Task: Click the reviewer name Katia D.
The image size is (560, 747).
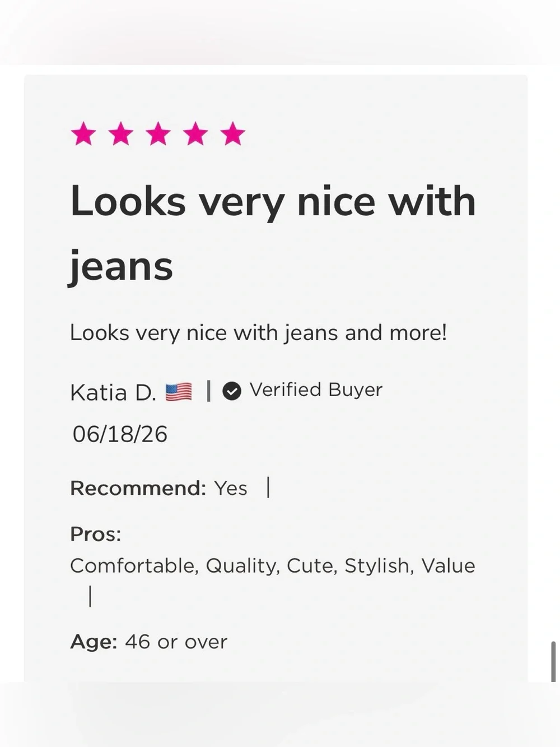Action: [113, 392]
